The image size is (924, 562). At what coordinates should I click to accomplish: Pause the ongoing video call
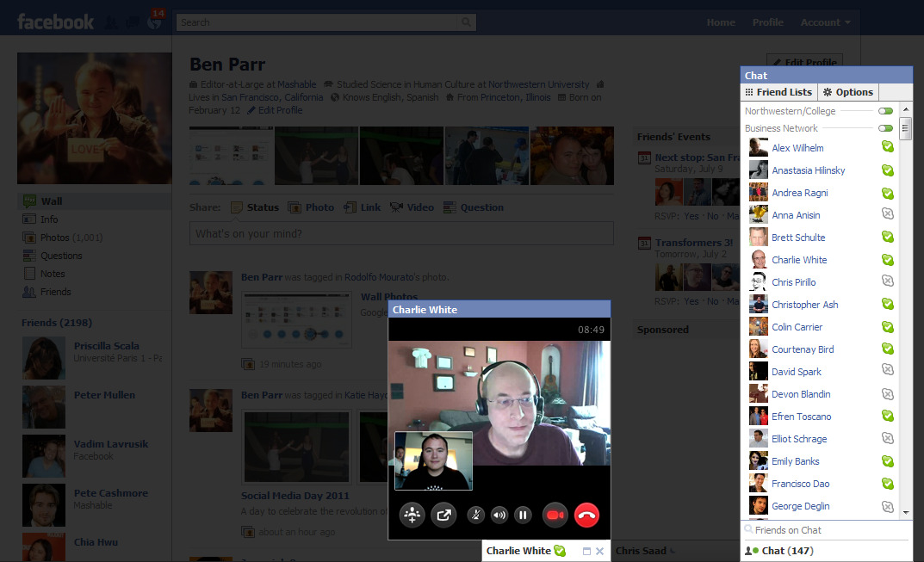(523, 515)
